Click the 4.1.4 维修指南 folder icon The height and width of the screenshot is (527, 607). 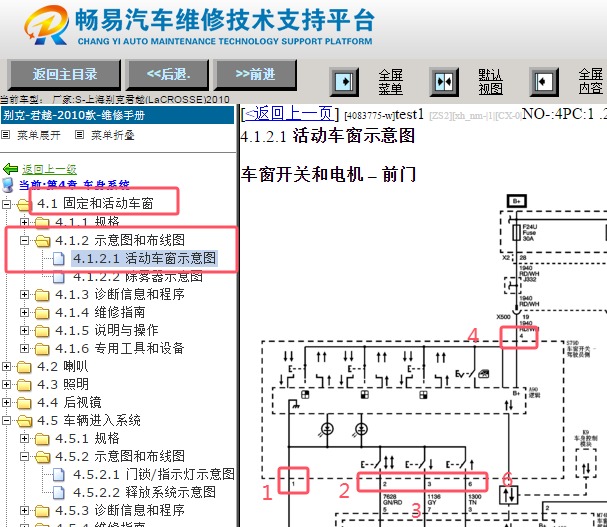tap(42, 312)
